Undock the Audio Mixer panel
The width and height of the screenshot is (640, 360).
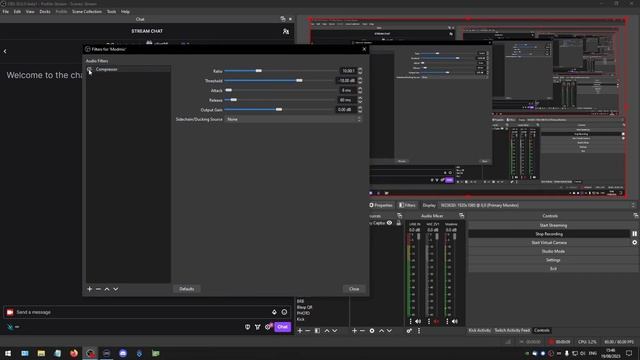point(462,216)
